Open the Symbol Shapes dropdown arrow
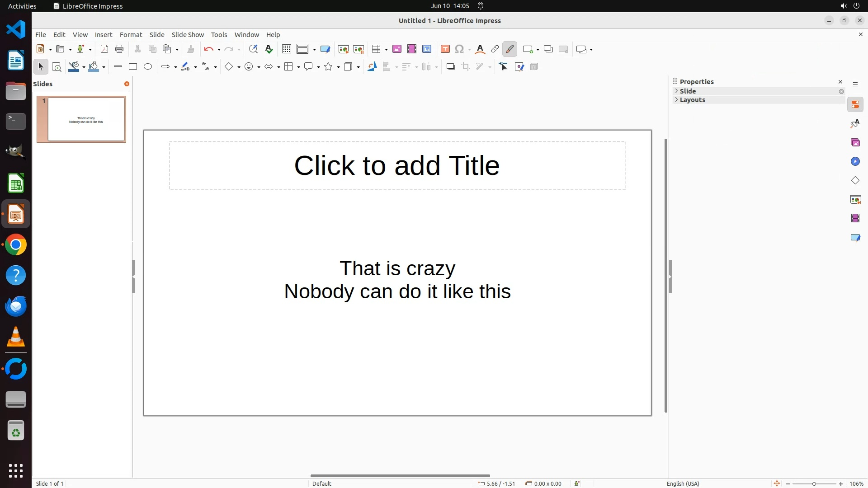 (x=259, y=67)
